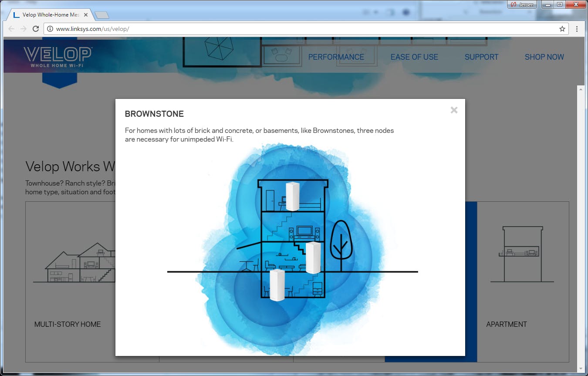This screenshot has height=376, width=588.
Task: Reload the Linksys Velop page
Action: tap(36, 29)
